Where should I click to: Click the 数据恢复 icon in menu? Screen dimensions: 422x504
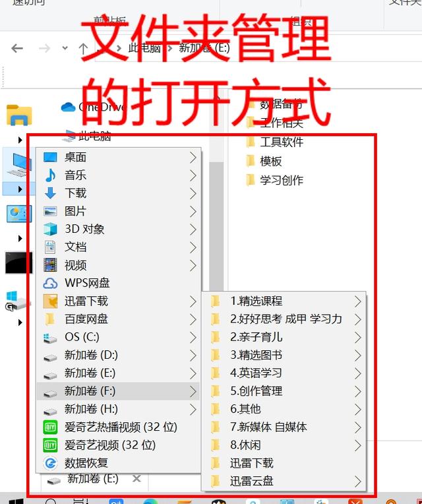click(x=50, y=463)
